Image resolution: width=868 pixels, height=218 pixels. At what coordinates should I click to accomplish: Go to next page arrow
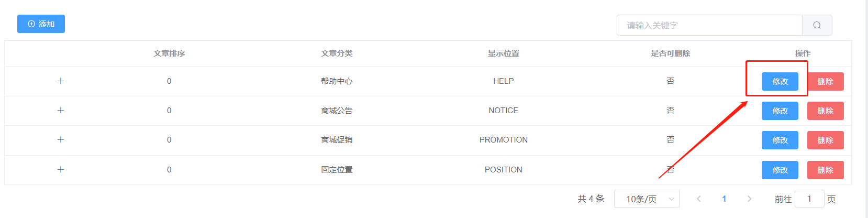pos(749,199)
